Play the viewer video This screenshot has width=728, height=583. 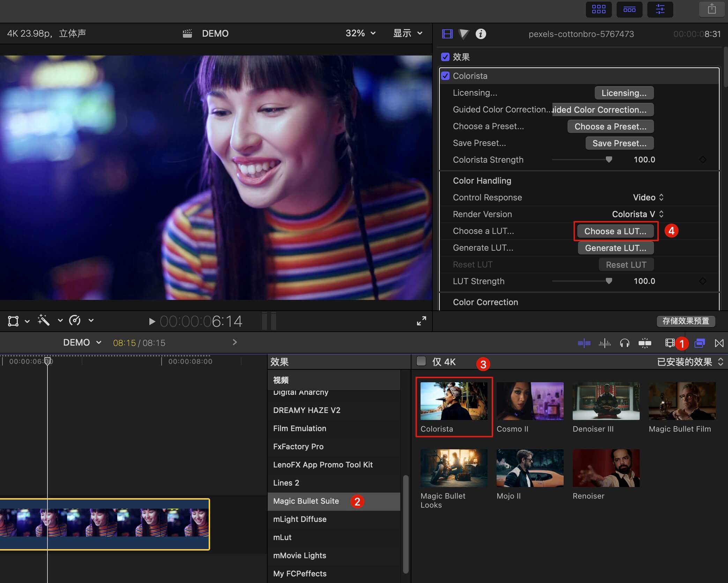(151, 321)
